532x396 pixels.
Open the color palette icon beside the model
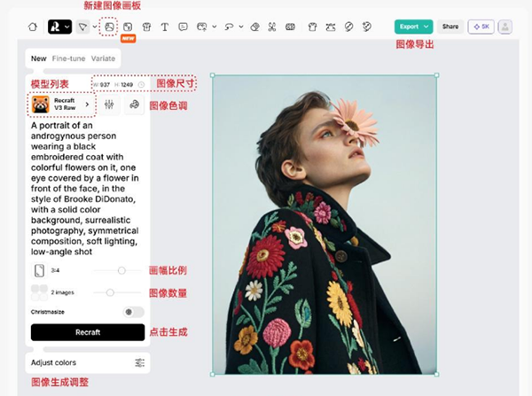pyautogui.click(x=134, y=105)
